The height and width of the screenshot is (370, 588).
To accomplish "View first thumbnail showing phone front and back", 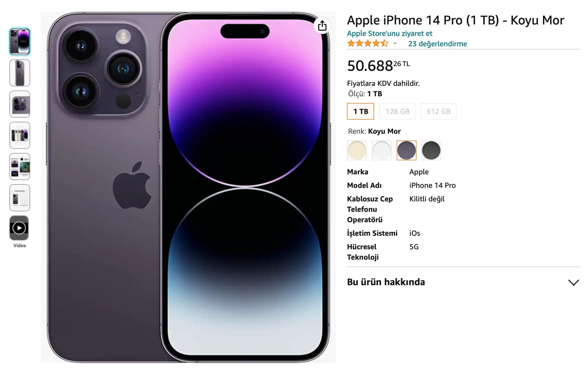I will 20,42.
